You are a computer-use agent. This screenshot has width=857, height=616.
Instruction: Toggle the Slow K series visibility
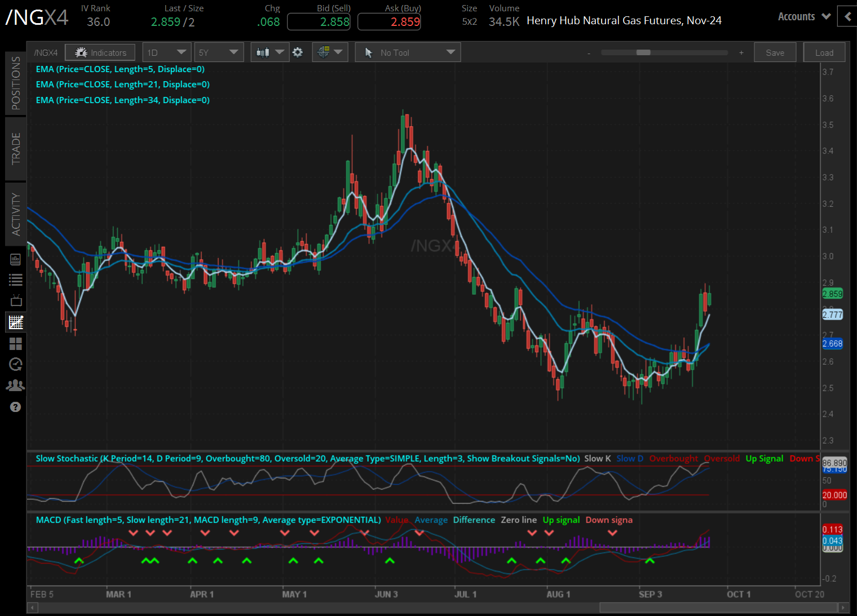[x=597, y=458]
